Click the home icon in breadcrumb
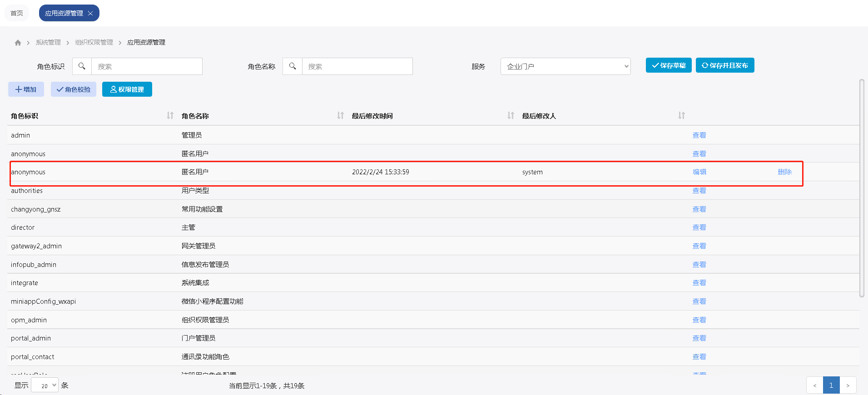The width and height of the screenshot is (868, 395). pos(18,43)
